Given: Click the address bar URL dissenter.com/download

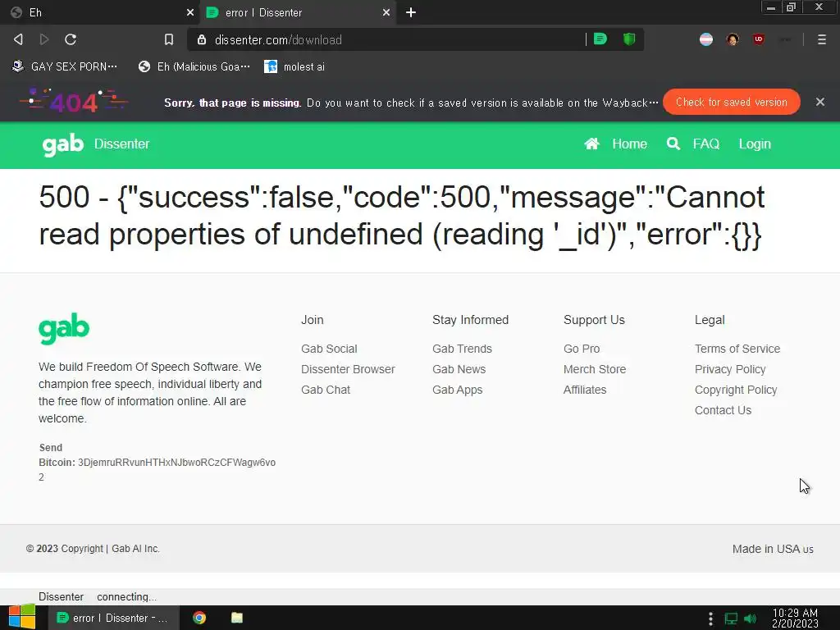Looking at the screenshot, I should pos(278,39).
